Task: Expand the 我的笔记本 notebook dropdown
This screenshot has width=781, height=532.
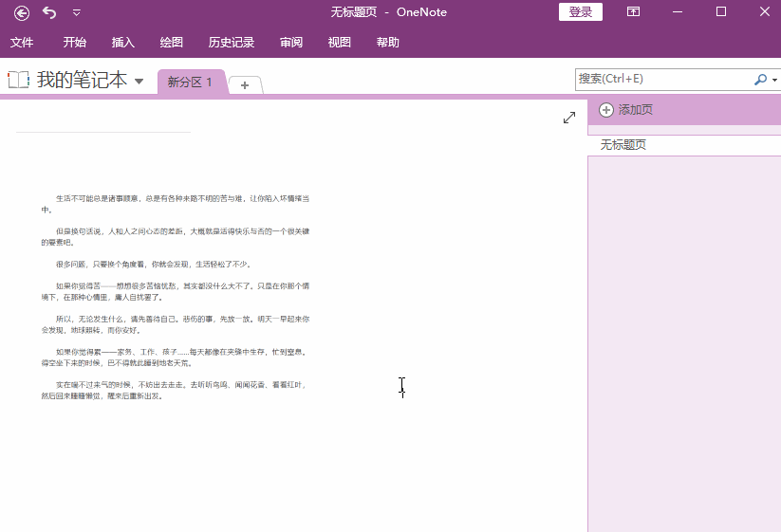Action: click(x=139, y=82)
